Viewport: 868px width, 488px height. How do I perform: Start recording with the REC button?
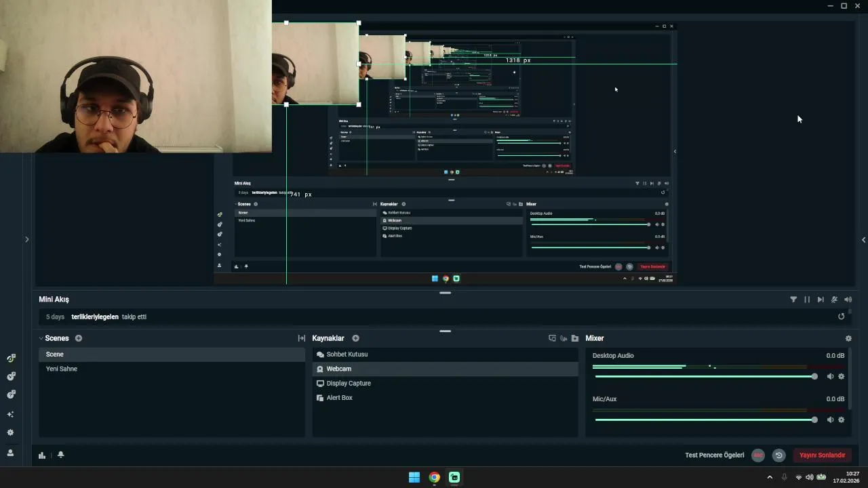(x=758, y=455)
